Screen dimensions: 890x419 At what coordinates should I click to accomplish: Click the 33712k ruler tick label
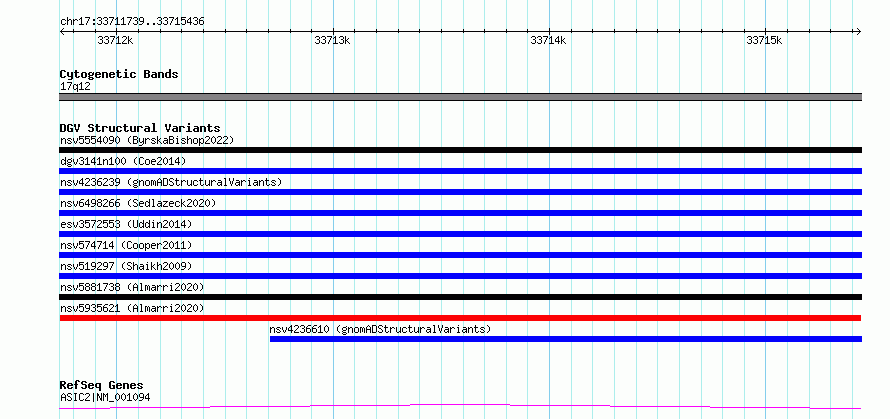point(115,40)
